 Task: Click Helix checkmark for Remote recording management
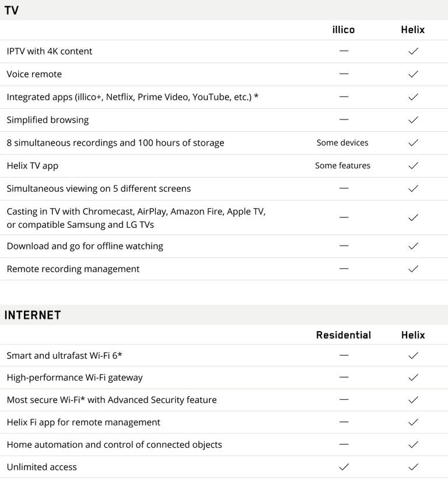[413, 269]
